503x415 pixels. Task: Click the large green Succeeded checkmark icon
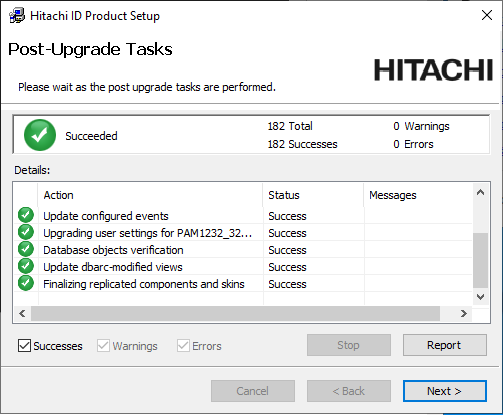40,135
